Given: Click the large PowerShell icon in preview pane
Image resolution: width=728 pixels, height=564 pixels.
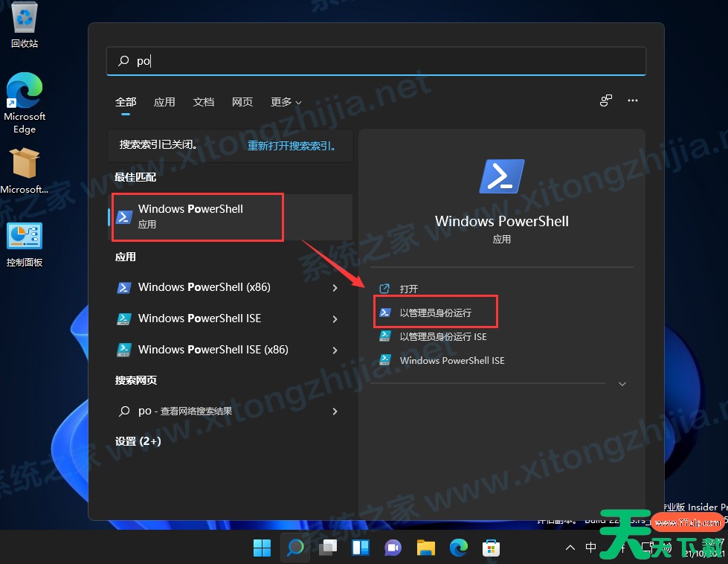Looking at the screenshot, I should tap(502, 176).
